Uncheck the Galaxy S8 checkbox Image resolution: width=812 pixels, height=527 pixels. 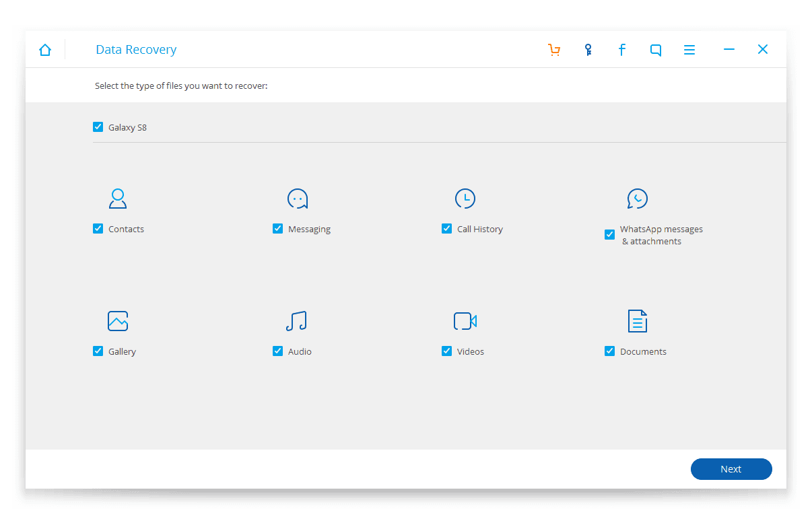click(x=98, y=127)
